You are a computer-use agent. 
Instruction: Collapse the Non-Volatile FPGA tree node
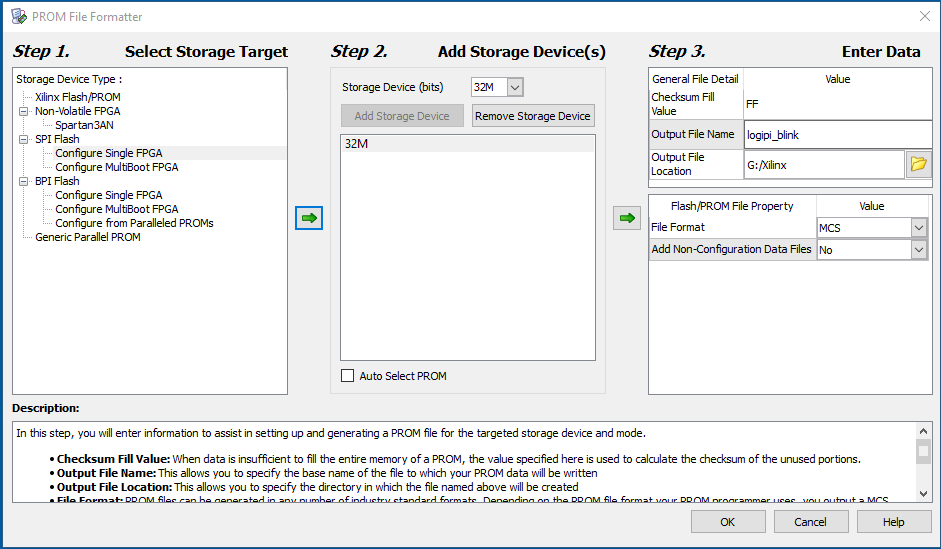click(23, 111)
